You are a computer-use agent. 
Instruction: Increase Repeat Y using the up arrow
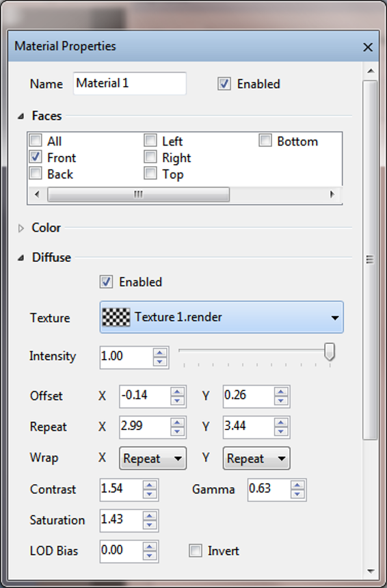click(x=281, y=423)
